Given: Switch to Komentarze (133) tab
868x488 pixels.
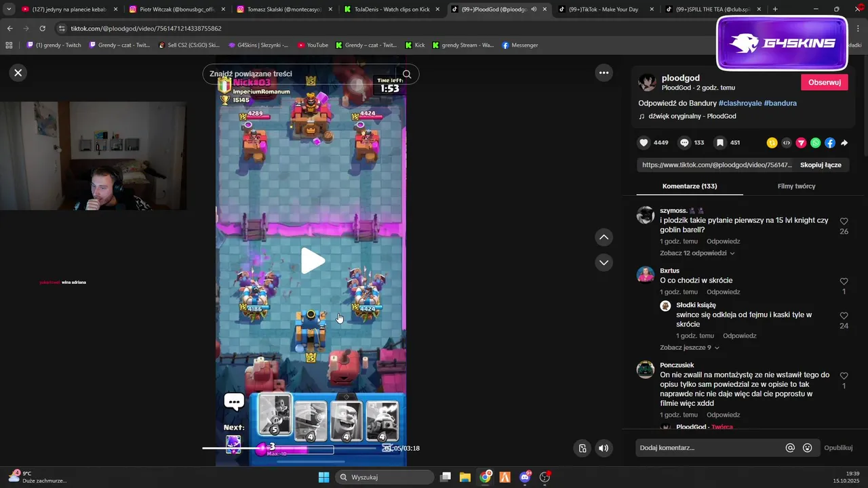Looking at the screenshot, I should [690, 186].
